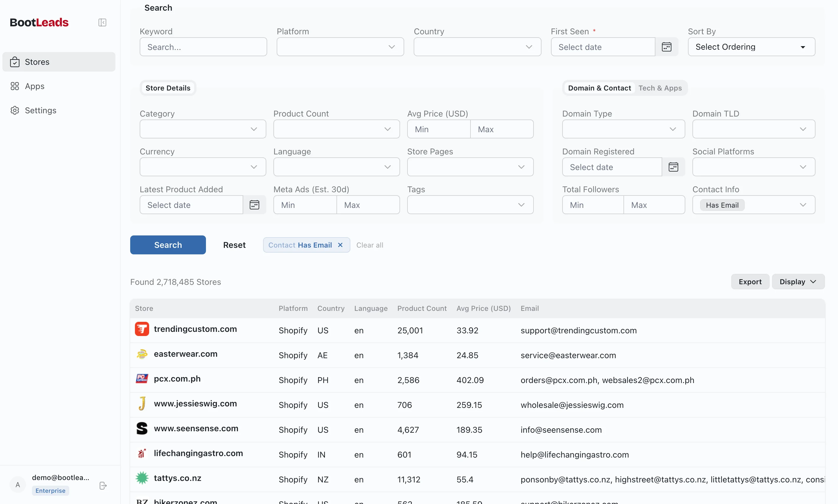
Task: Open the Domain Registered calendar picker
Action: (x=673, y=167)
